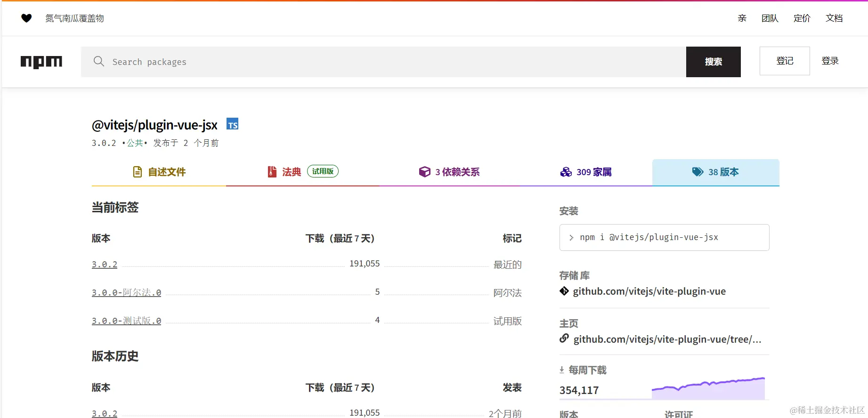Click the npm logo

[x=41, y=62]
